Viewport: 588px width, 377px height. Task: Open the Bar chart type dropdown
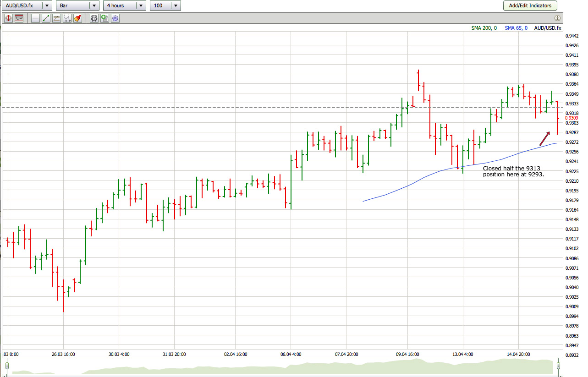(94, 5)
